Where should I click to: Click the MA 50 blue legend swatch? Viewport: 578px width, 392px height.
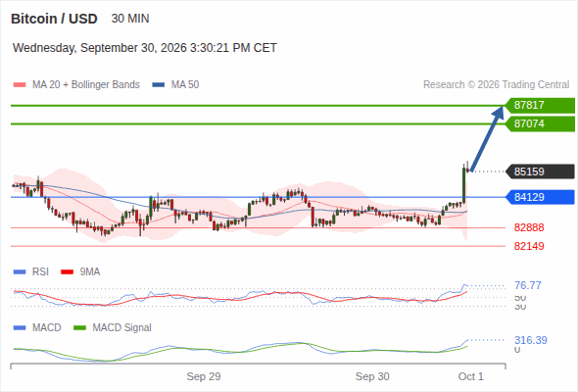[x=159, y=85]
